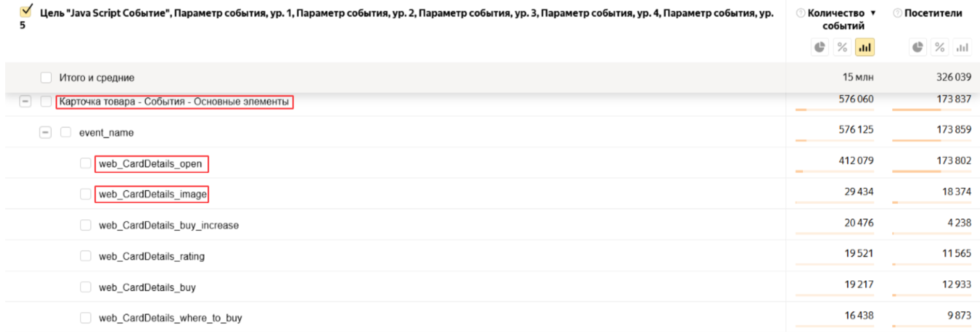Click the web_CardDetails_buy_increase row label
Screen dimensions: 980x332
click(169, 225)
